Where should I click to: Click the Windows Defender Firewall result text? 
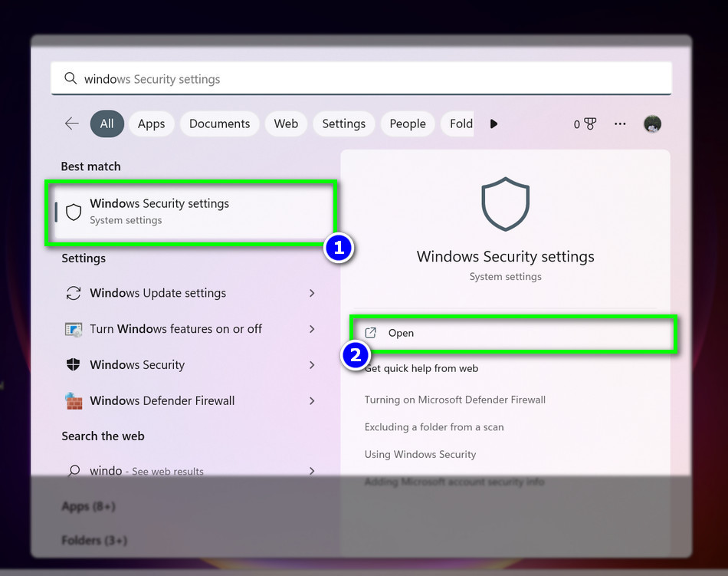coord(162,400)
